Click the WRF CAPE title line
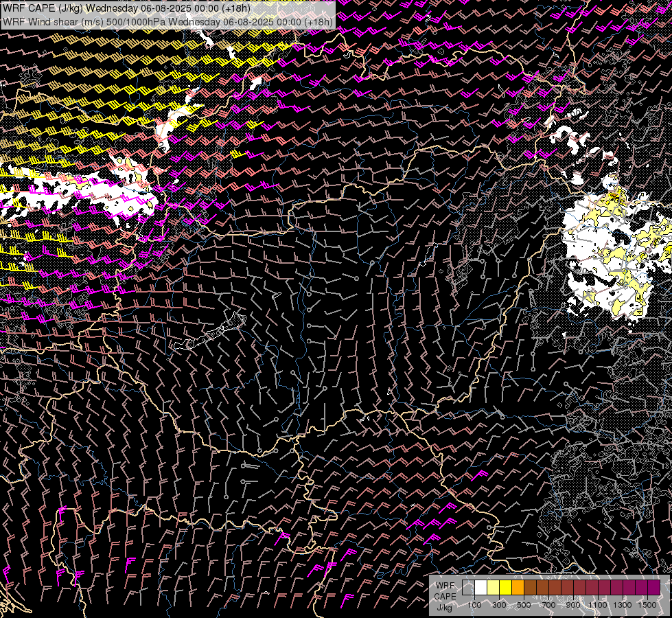Viewport: 672px width, 618px height. [x=126, y=8]
